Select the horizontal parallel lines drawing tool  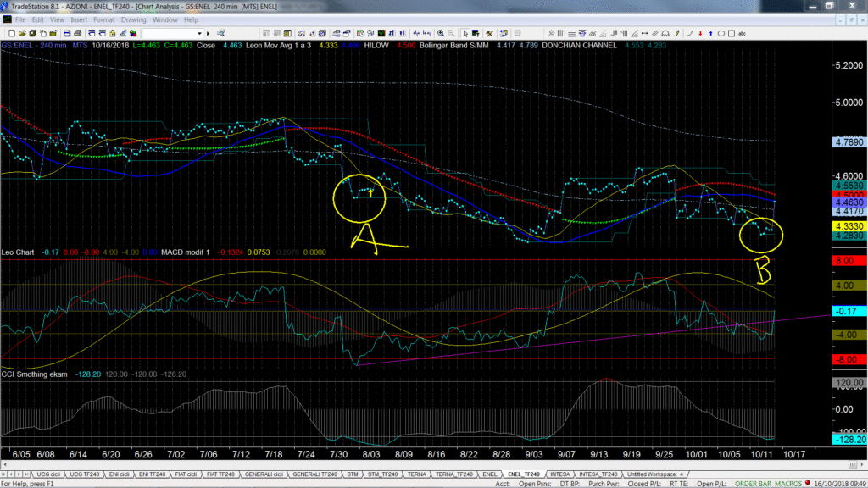(x=571, y=34)
